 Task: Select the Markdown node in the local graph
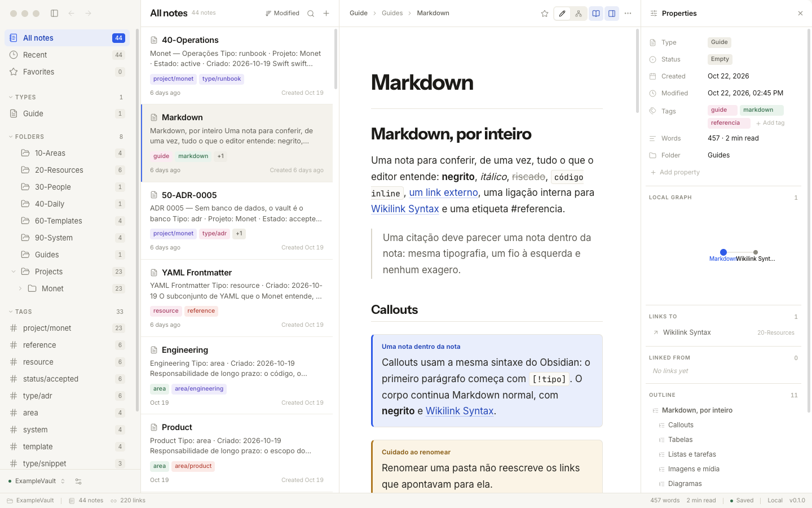pyautogui.click(x=723, y=252)
